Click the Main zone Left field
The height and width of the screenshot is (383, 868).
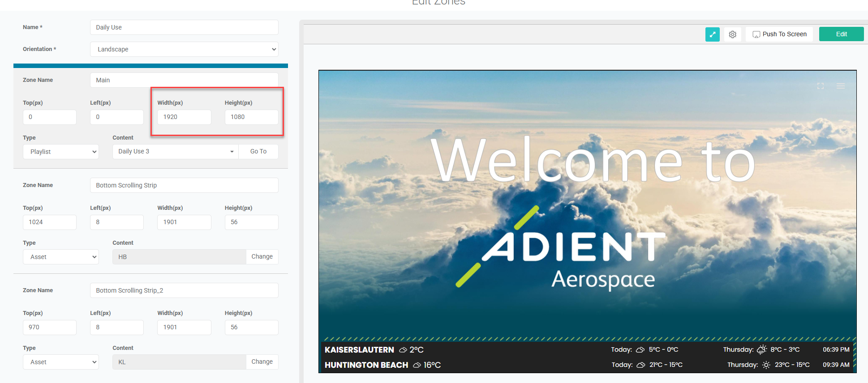coord(117,117)
